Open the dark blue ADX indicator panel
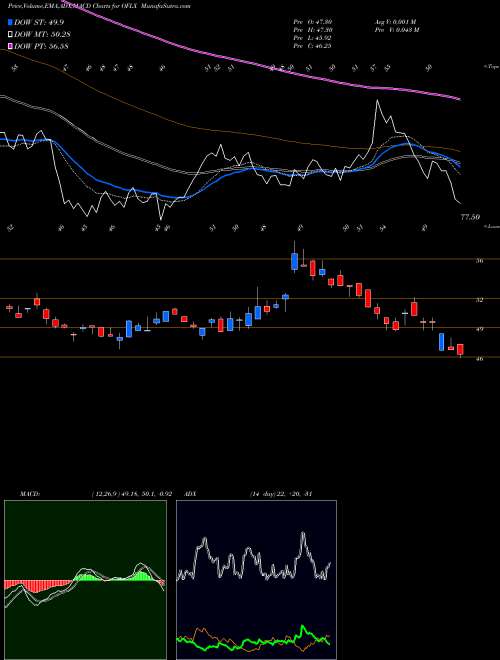 (x=256, y=580)
